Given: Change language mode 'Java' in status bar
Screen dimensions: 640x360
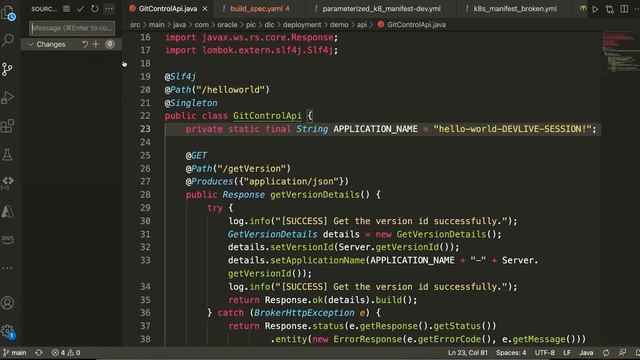Looking at the screenshot, I should [x=586, y=353].
